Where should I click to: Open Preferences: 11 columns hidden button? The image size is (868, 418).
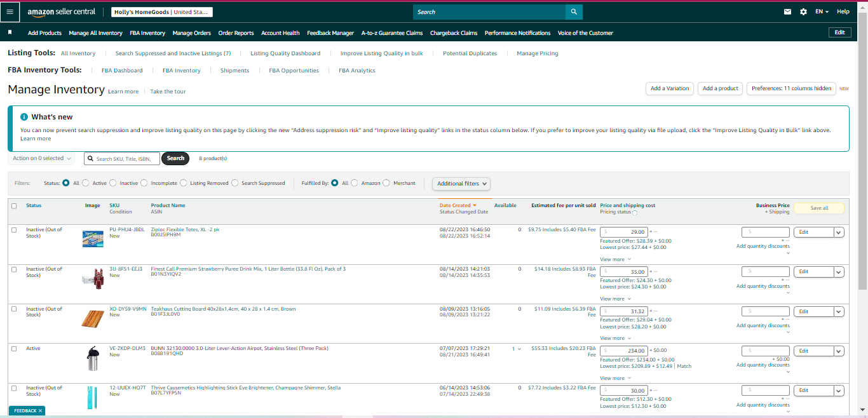coord(791,88)
